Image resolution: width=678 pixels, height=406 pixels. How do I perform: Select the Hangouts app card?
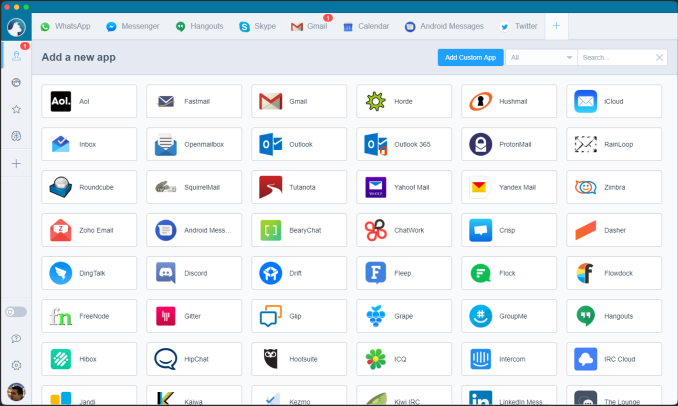[x=614, y=316]
